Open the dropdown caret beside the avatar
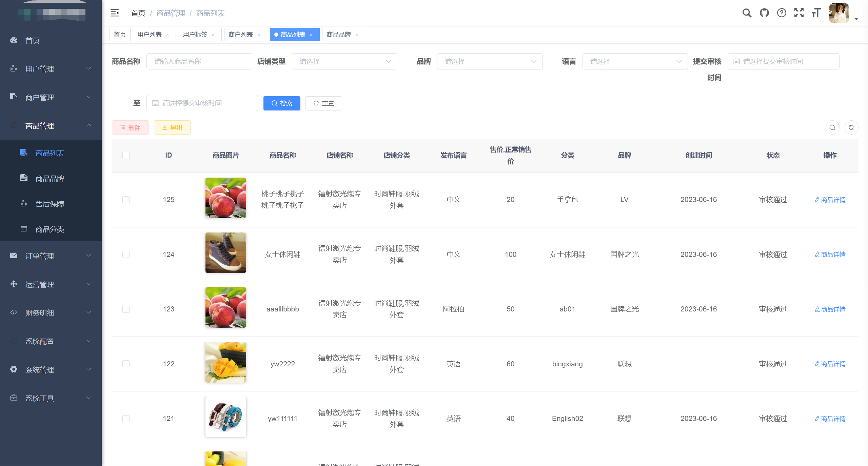The image size is (868, 466). [x=856, y=19]
